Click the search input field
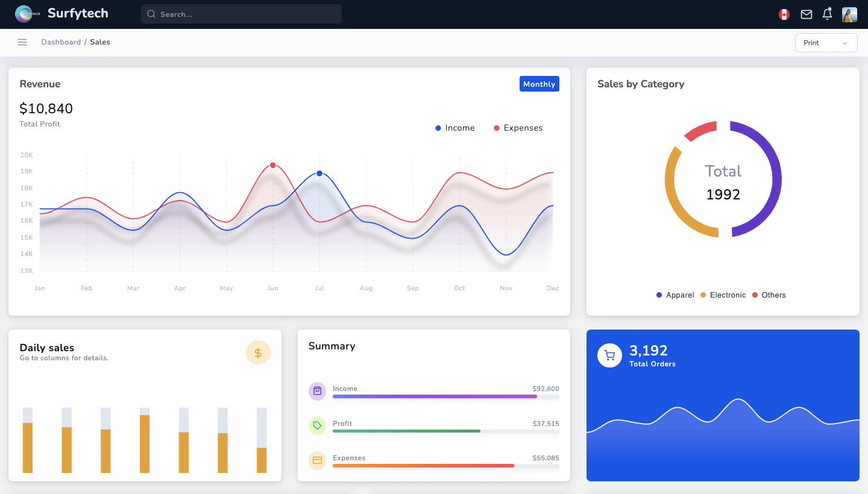868x494 pixels. click(241, 13)
